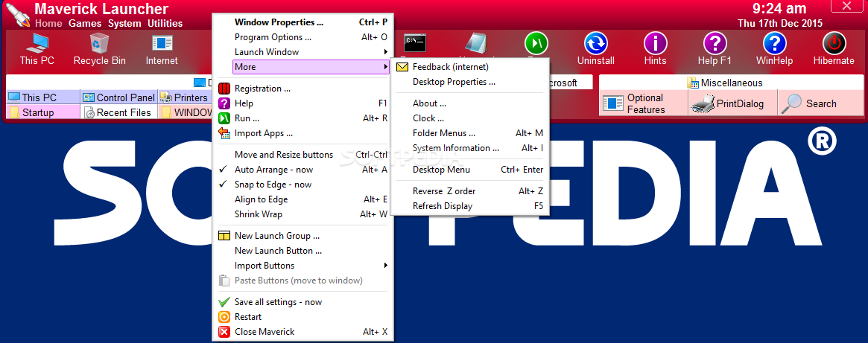Expand the Import Buttons submenu
Image resolution: width=868 pixels, height=343 pixels.
302,266
